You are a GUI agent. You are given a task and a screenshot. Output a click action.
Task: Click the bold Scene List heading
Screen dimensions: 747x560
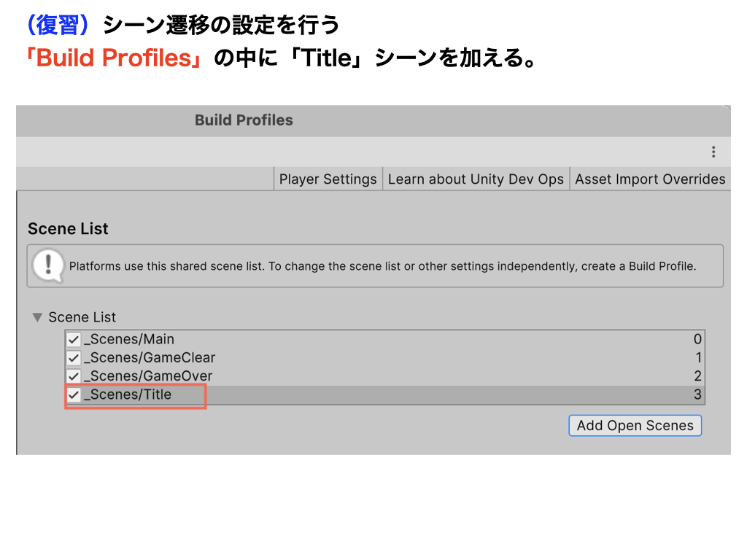(x=68, y=229)
